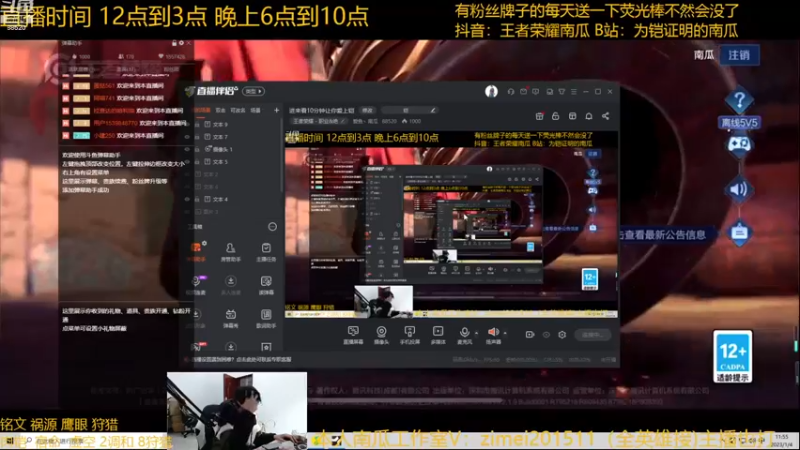This screenshot has height=450, width=800.
Task: Click the pencil edit icon after title field
Action: pos(433,110)
